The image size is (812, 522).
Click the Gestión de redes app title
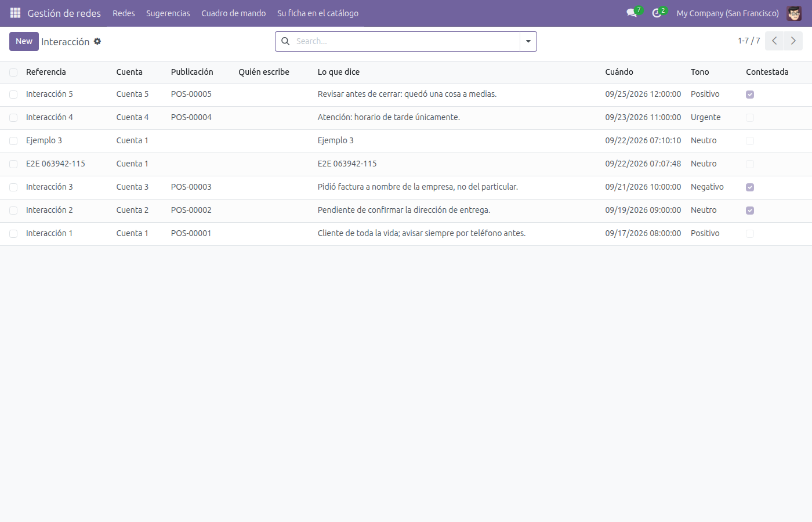pyautogui.click(x=64, y=13)
